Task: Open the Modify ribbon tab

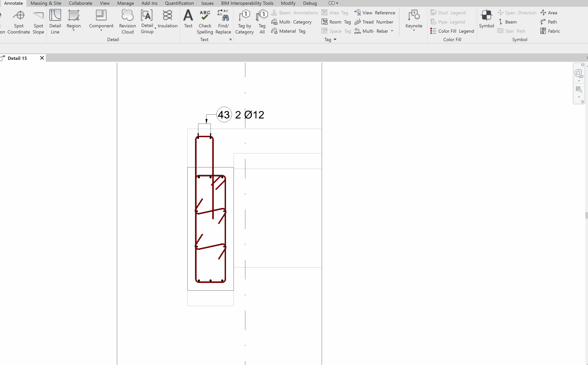Action: pos(288,3)
